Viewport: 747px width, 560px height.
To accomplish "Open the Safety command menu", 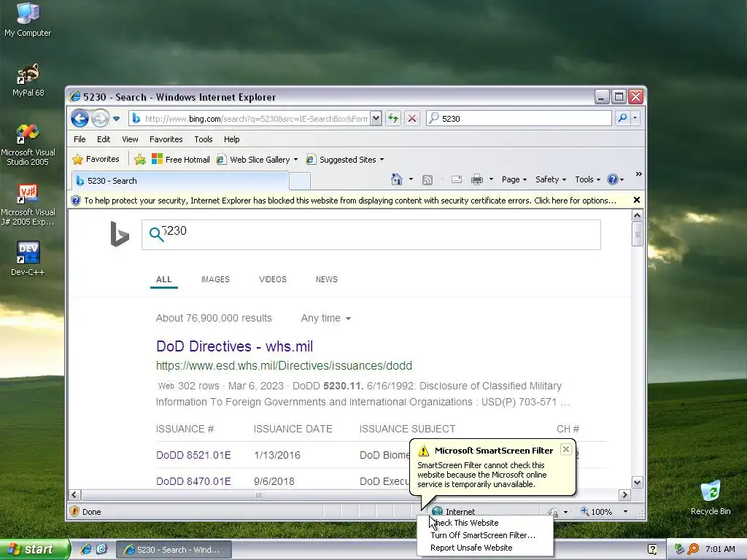I will tap(550, 179).
